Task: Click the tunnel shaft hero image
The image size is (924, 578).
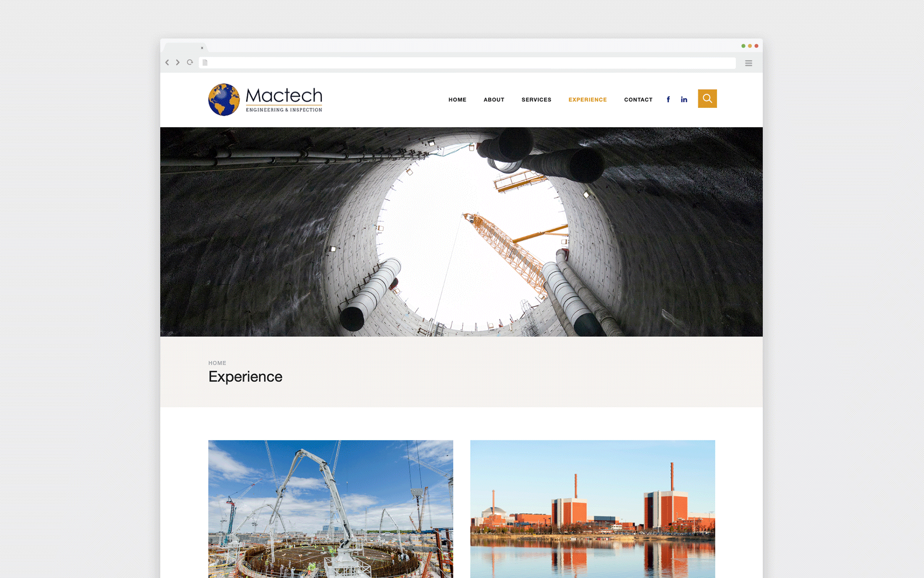Action: point(462,232)
